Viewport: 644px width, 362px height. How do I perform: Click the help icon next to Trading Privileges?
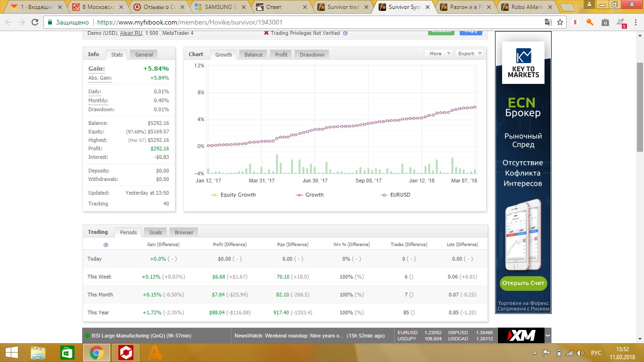345,33
